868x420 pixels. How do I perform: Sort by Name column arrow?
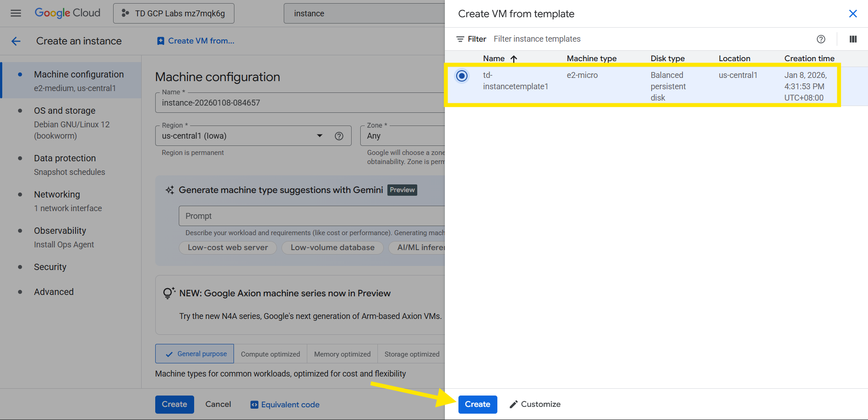pos(514,59)
